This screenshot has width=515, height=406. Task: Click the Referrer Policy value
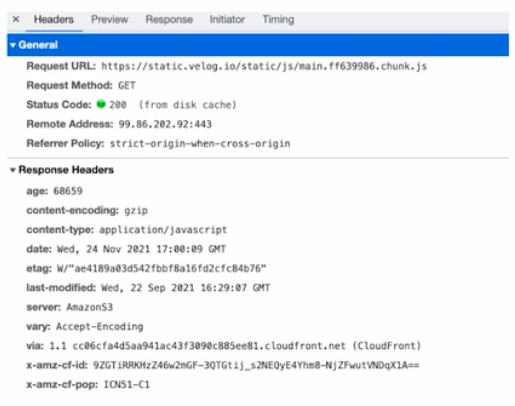tap(200, 144)
